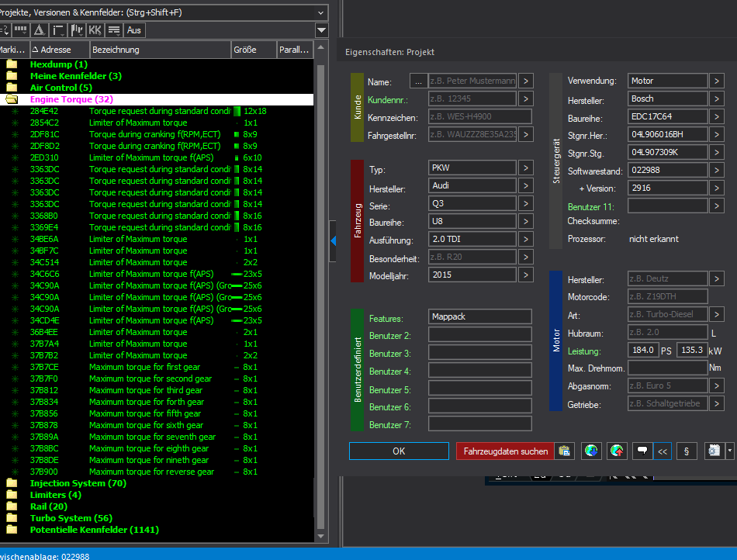Click the paragraph (§) symbol button
Viewport: 737px width, 560px height.
(x=686, y=451)
